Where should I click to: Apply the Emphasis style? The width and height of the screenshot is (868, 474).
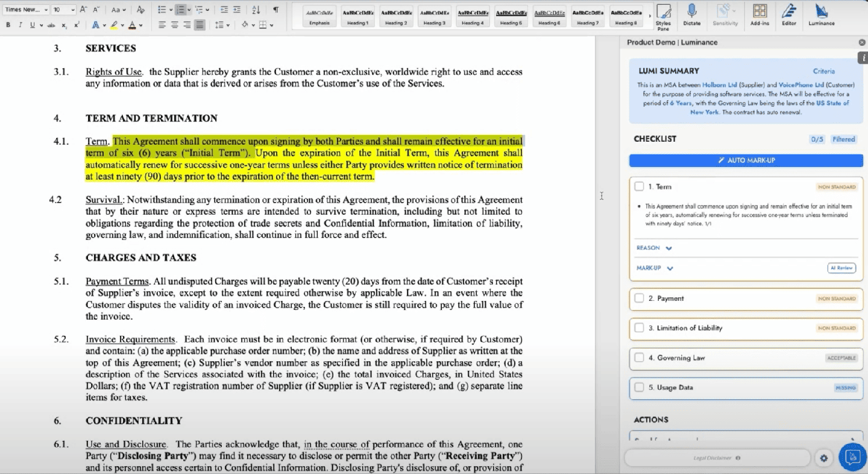[319, 16]
